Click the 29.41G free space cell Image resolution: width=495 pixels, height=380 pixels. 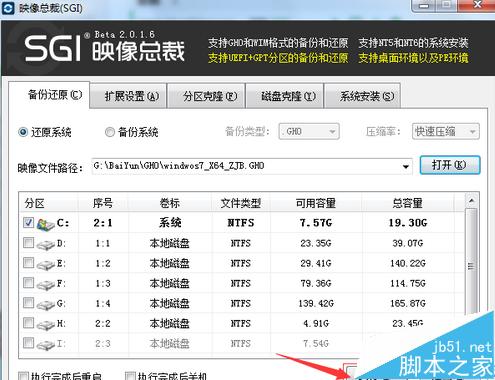click(316, 263)
